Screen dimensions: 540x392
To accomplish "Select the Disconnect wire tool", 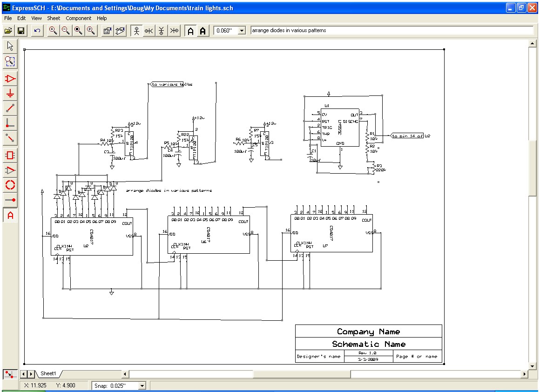I will pyautogui.click(x=10, y=138).
